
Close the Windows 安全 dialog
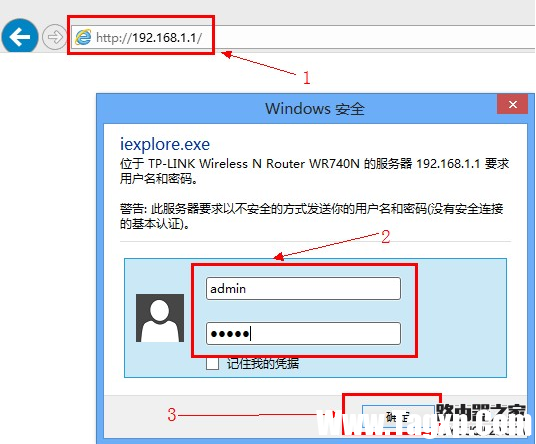pos(512,105)
